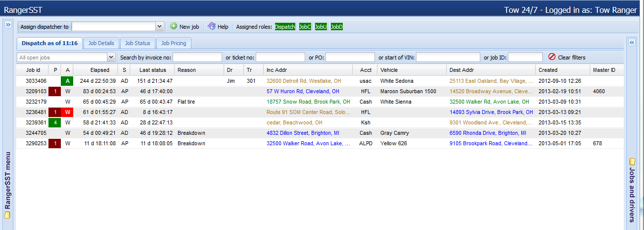
Task: Open incident address 57 W Huron Rd link
Action: (x=303, y=91)
